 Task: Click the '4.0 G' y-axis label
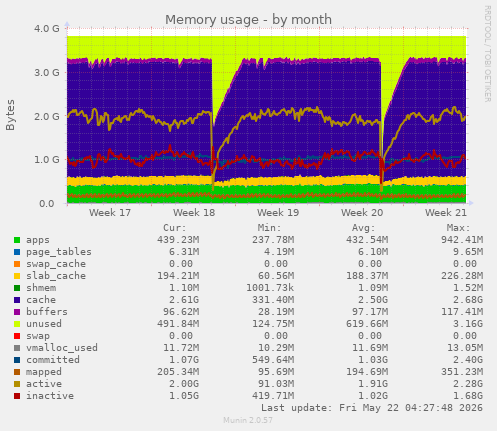pos(47,29)
